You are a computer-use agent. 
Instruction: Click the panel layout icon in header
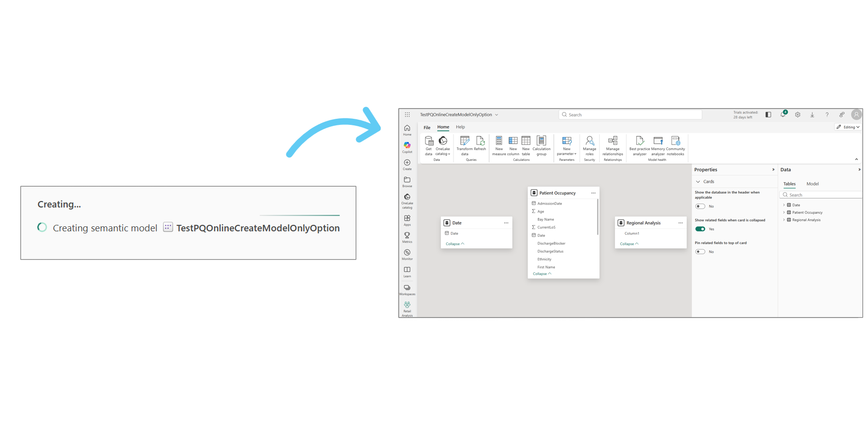[x=768, y=115]
